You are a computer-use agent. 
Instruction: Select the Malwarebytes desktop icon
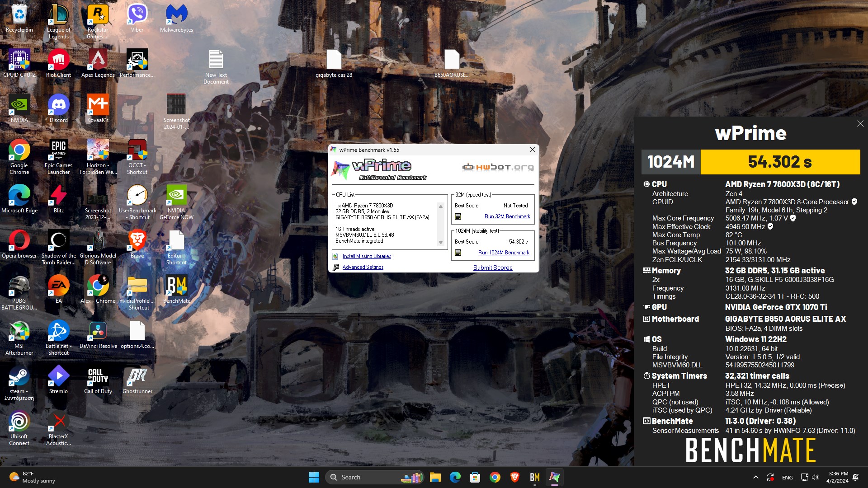176,19
